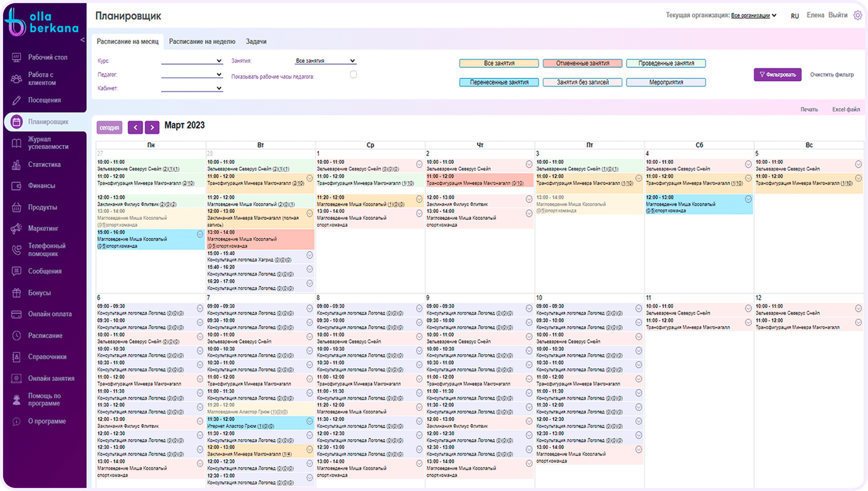Switch to Расписание на неделю tab
This screenshot has width=868, height=491.
click(x=202, y=42)
